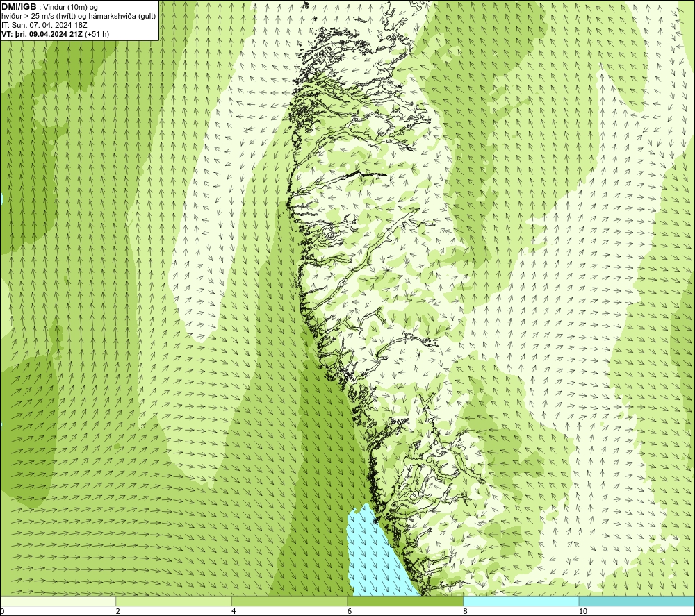This screenshot has height=616, width=695.
Task: Click the 8–10 m/s light cyan legend swatch
Action: coord(521,601)
